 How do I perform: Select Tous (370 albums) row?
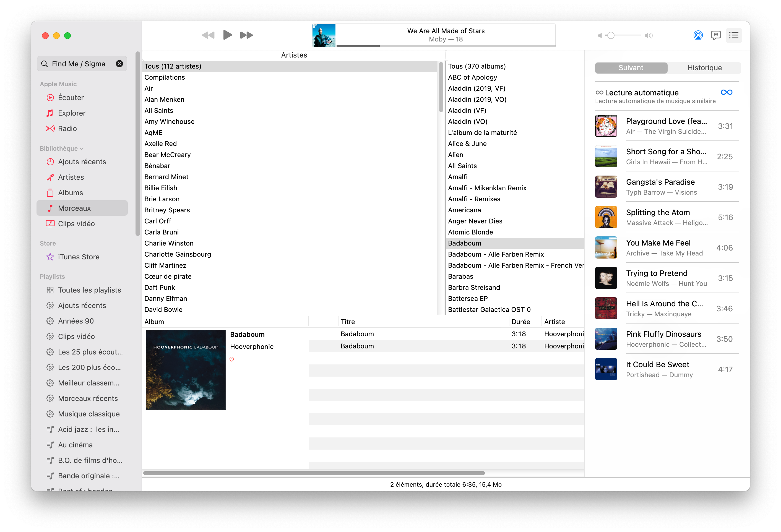tap(515, 66)
